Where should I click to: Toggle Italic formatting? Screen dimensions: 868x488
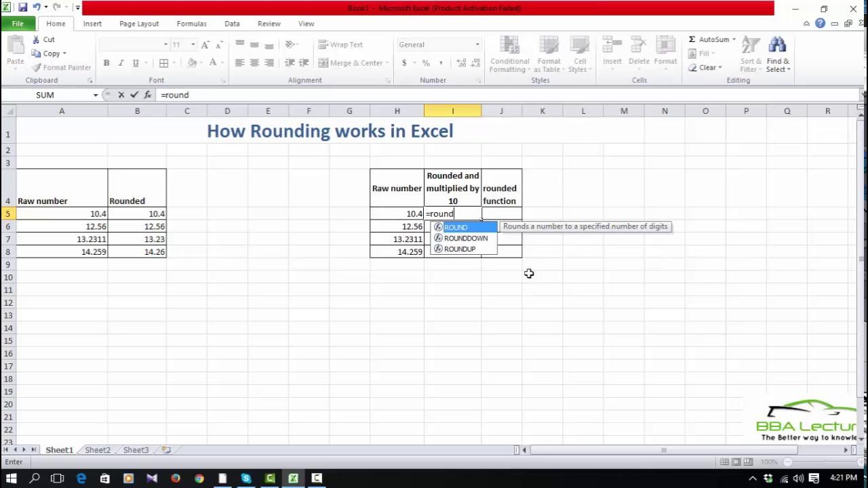[121, 63]
